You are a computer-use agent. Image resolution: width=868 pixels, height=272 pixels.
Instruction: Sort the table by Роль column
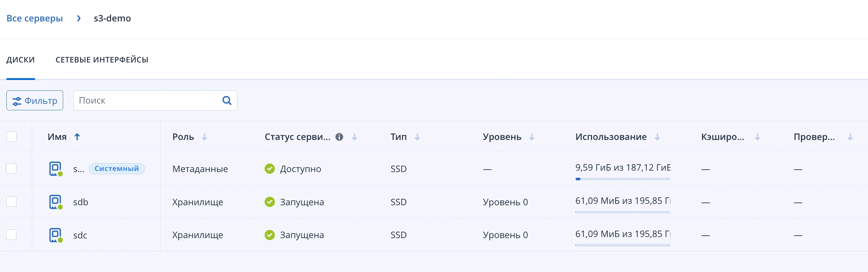point(205,137)
